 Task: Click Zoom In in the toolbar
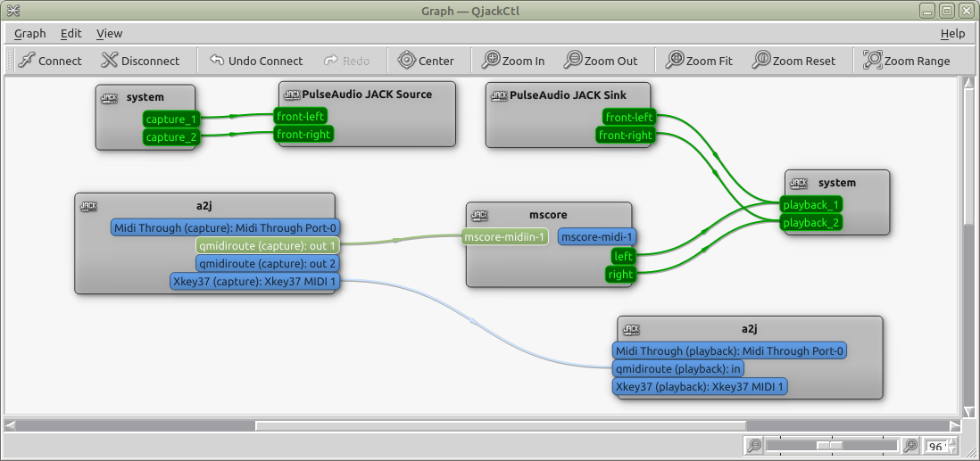point(513,61)
